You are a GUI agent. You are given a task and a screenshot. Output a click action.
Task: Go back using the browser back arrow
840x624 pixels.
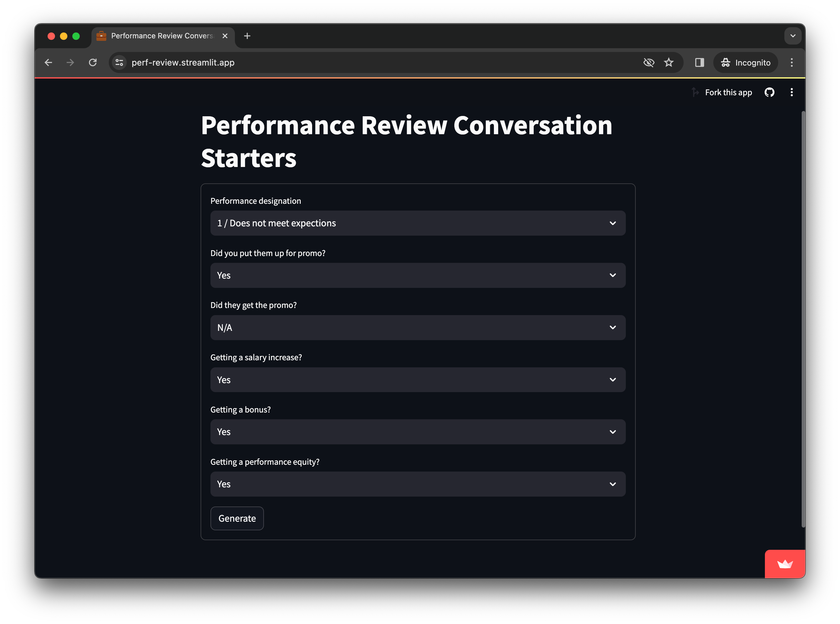pos(48,62)
